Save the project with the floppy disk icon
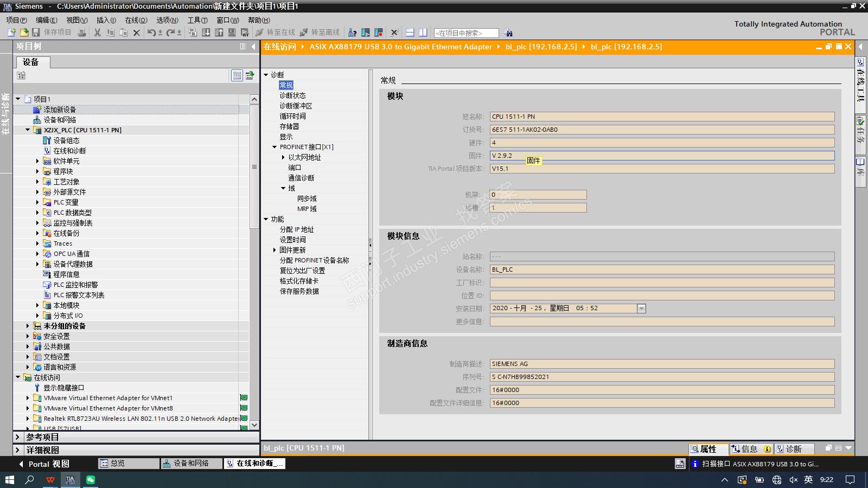This screenshot has height=488, width=868. pos(36,33)
